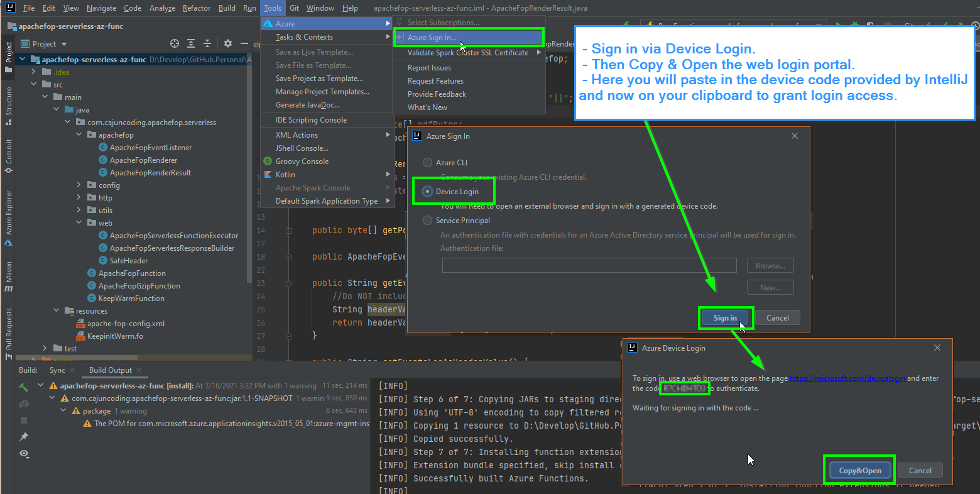Close the Build Output tab

click(x=139, y=370)
